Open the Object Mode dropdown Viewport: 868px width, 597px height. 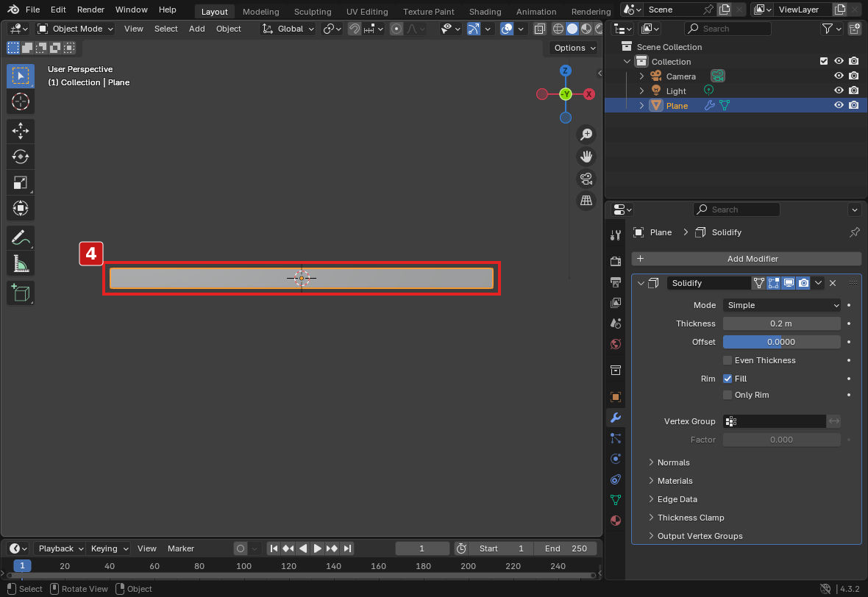[x=75, y=29]
